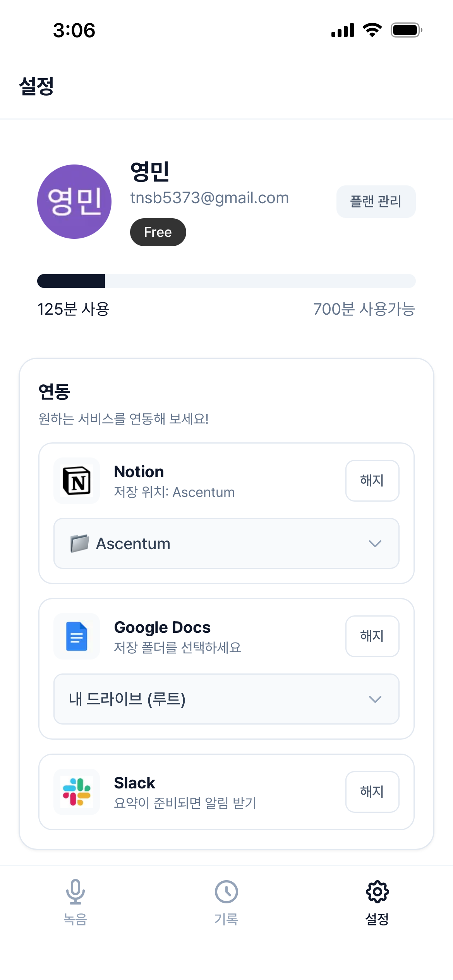Tap the folder icon beside Ascentum
The height and width of the screenshot is (980, 453).
(80, 543)
